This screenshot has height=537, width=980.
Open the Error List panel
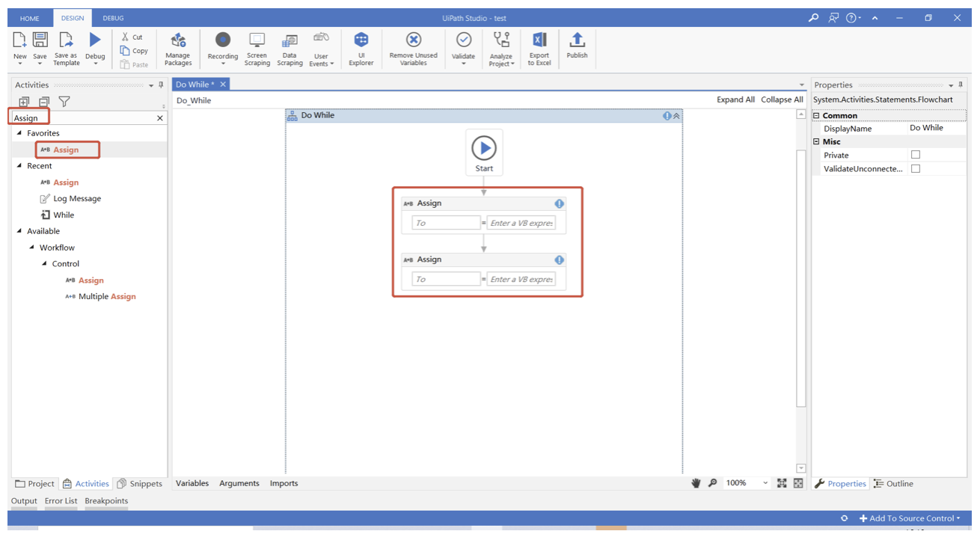[x=61, y=501]
